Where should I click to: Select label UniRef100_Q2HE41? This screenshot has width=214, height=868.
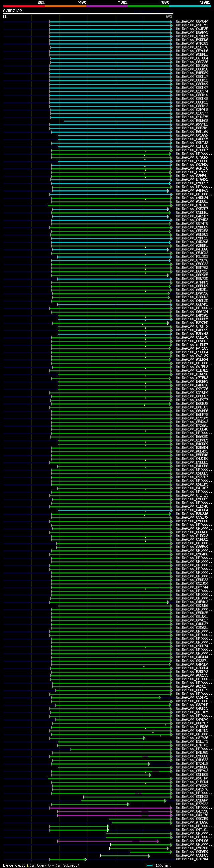pyautogui.click(x=192, y=176)
